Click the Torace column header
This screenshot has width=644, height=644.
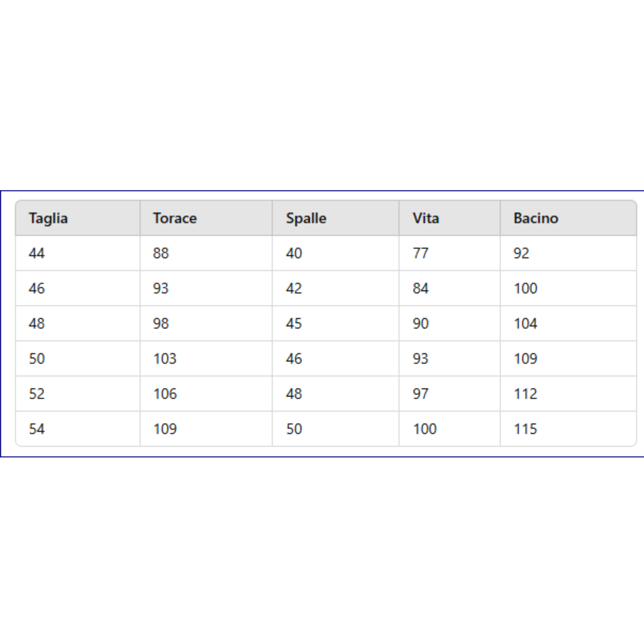click(175, 218)
